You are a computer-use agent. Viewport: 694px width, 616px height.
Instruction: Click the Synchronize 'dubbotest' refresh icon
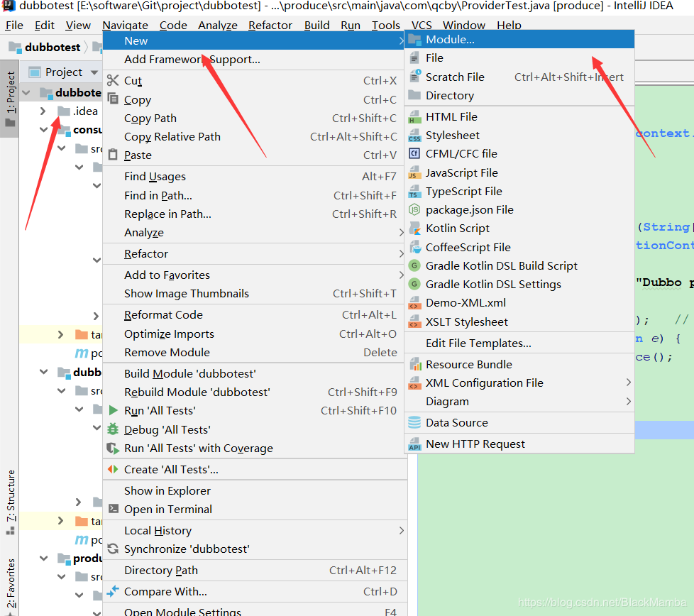[x=114, y=549]
